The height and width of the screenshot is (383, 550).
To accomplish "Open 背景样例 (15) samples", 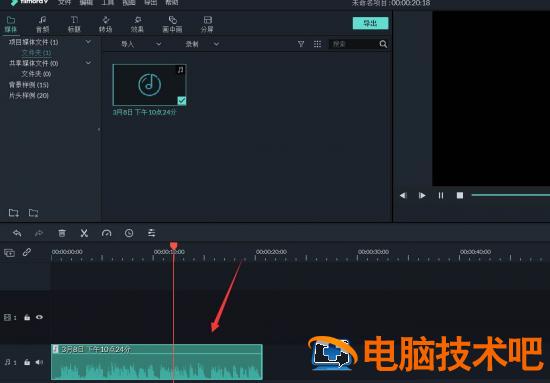I will (x=29, y=85).
